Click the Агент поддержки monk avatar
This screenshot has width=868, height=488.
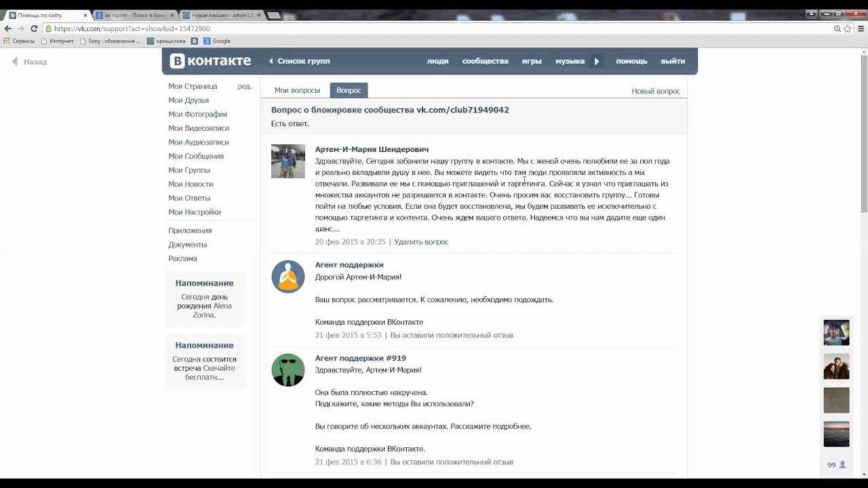coord(288,277)
